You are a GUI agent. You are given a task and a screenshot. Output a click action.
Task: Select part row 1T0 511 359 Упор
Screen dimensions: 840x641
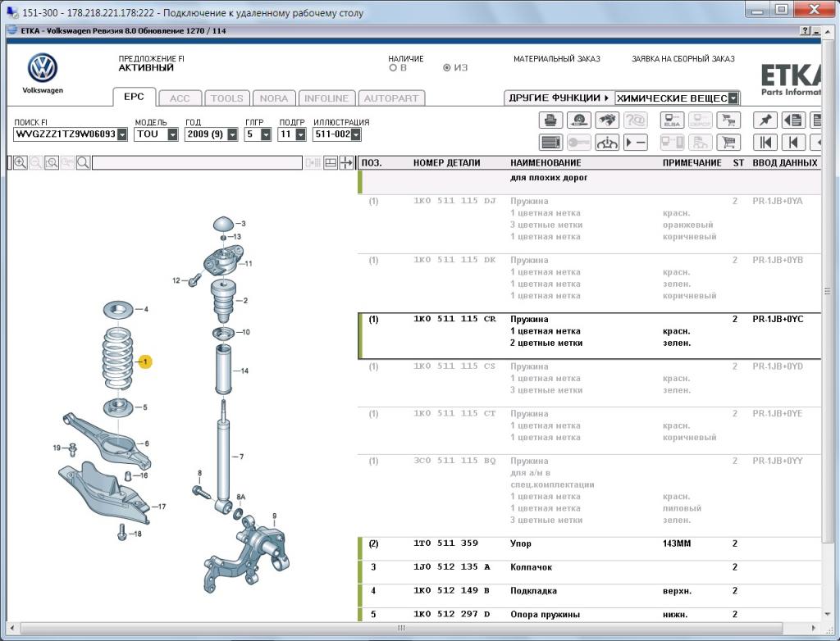589,549
